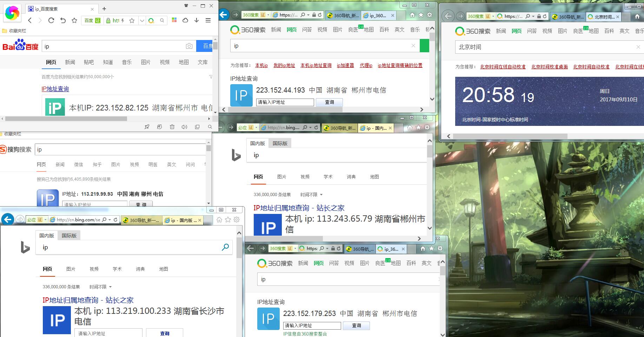
Task: Click the Baidu 百度 logo
Action: click(20, 45)
